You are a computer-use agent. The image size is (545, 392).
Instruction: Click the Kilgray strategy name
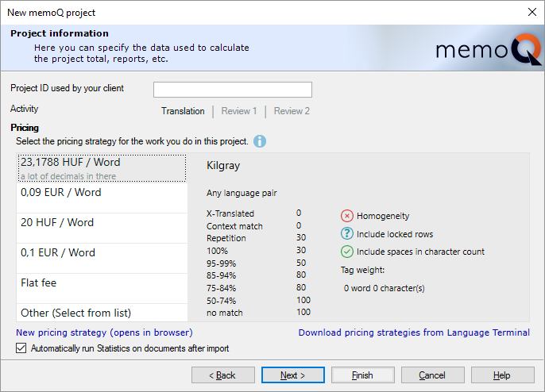[x=223, y=165]
